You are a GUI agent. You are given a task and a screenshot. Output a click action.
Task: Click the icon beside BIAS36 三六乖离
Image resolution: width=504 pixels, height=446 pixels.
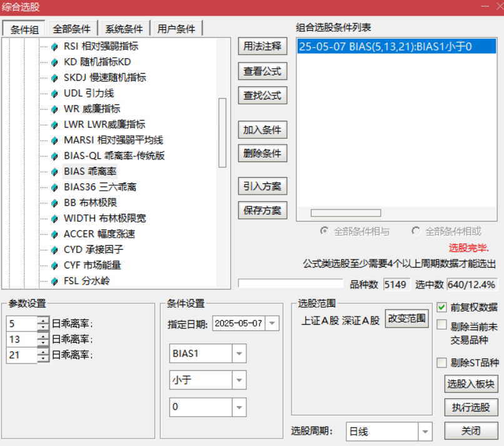54,187
